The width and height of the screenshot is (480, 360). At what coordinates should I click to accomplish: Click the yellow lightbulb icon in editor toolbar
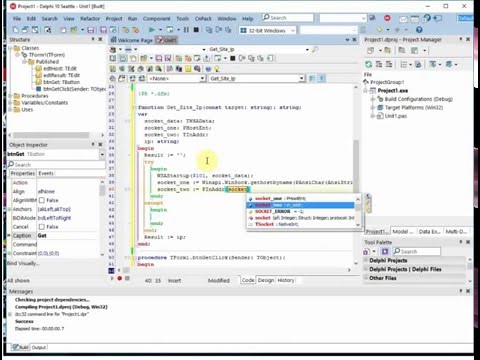(217, 69)
